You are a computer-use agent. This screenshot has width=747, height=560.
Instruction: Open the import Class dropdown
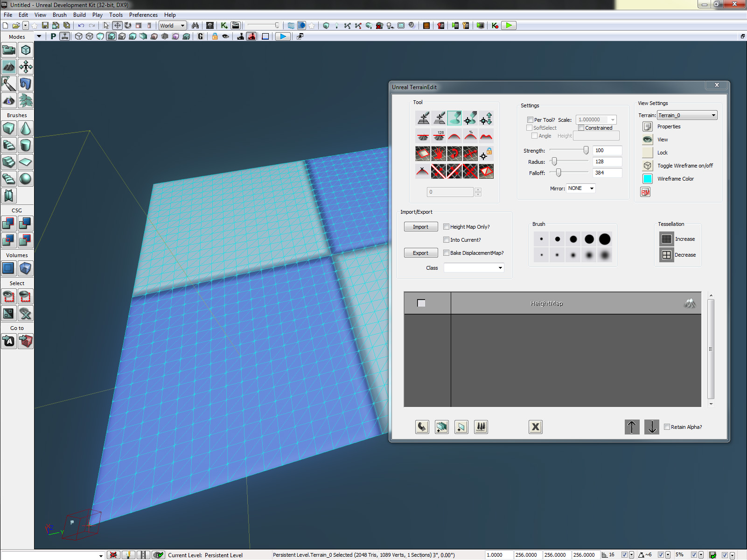(474, 268)
